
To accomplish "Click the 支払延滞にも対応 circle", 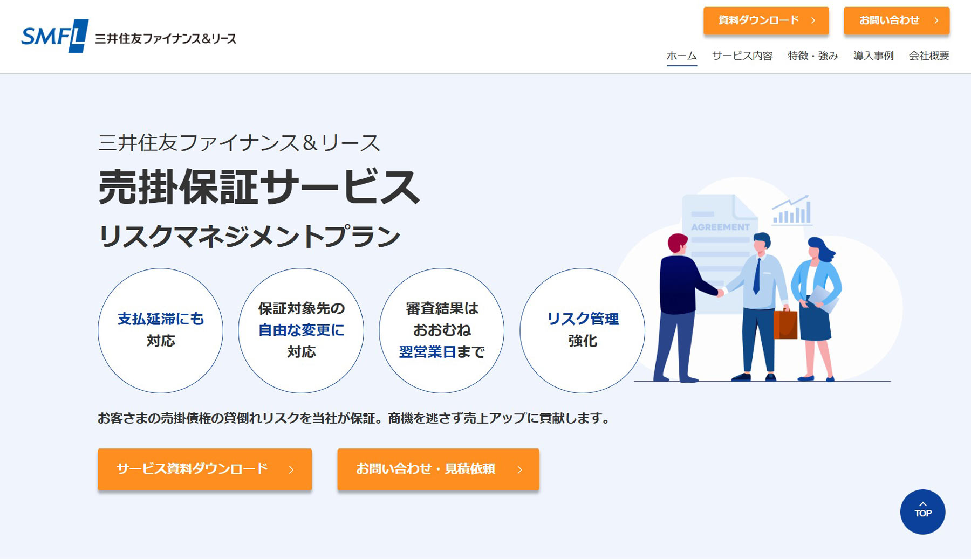I will 160,330.
